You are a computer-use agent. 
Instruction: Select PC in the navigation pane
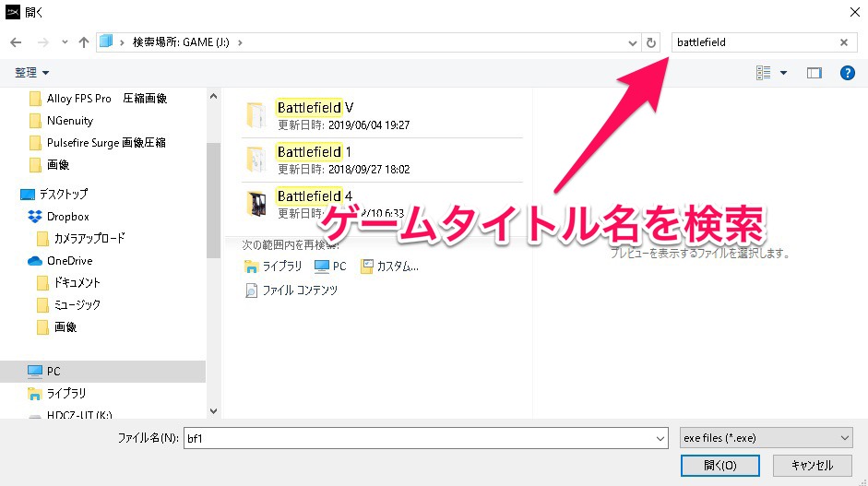pyautogui.click(x=103, y=372)
